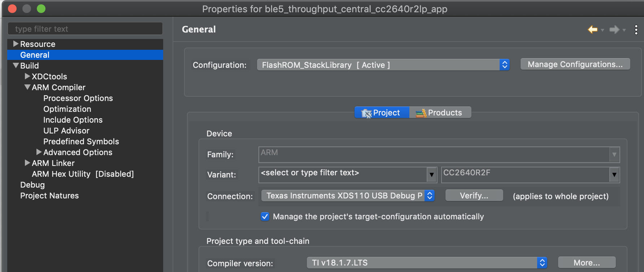Open the Connection dropdown list
This screenshot has width=644, height=272.
click(348, 196)
